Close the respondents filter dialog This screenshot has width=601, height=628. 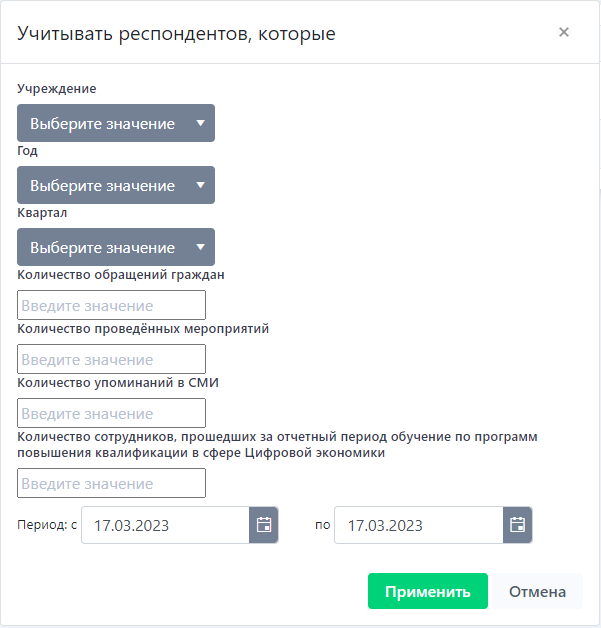click(564, 32)
